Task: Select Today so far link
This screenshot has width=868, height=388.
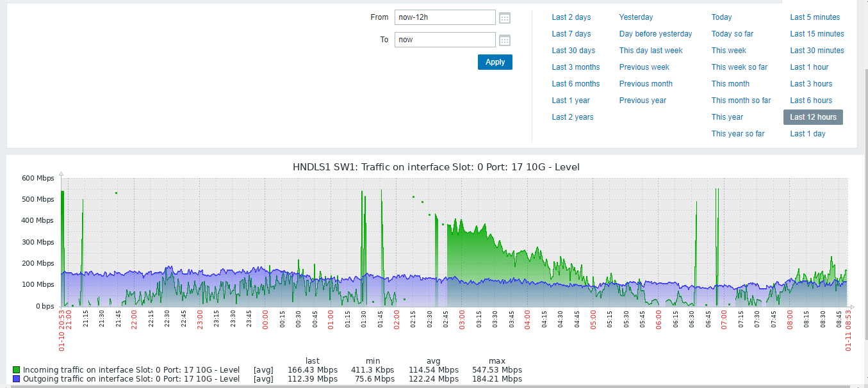Action: click(732, 34)
